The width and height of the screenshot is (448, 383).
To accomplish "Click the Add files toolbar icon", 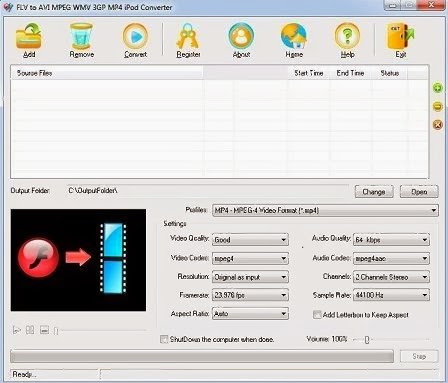I will [x=29, y=36].
